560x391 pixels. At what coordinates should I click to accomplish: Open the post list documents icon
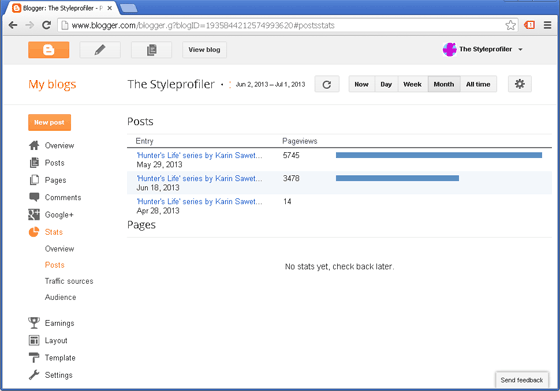pyautogui.click(x=151, y=50)
